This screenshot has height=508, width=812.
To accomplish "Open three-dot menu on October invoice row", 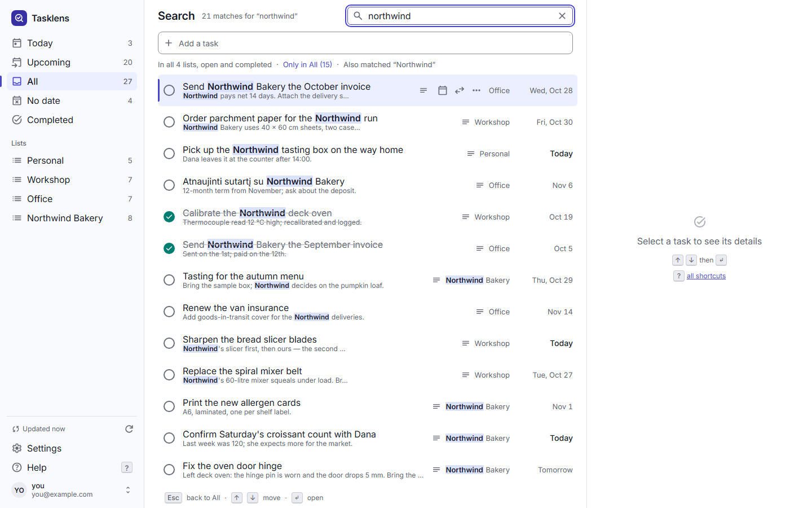I will click(476, 90).
